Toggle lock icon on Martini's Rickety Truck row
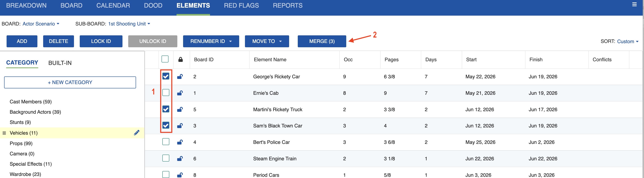This screenshot has height=178, width=644. click(x=180, y=109)
